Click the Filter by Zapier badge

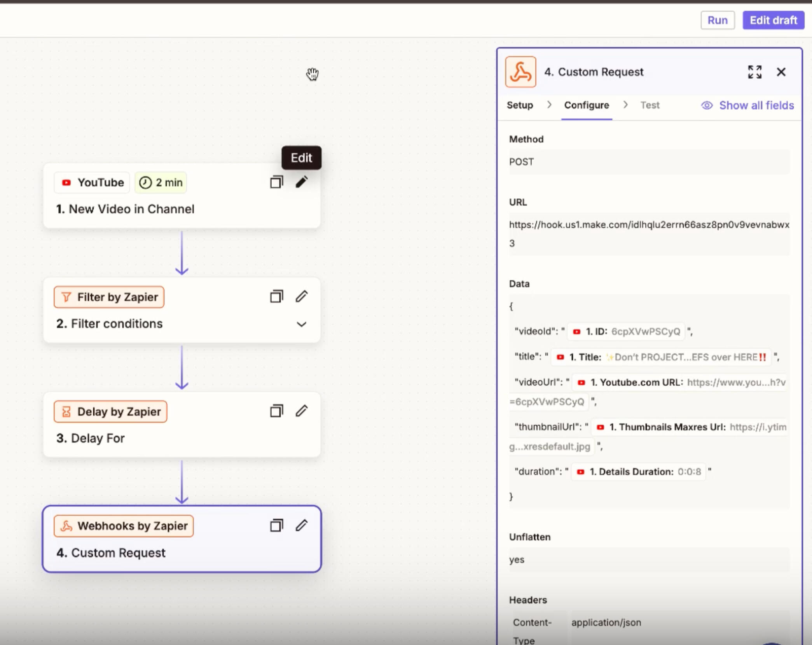[109, 297]
